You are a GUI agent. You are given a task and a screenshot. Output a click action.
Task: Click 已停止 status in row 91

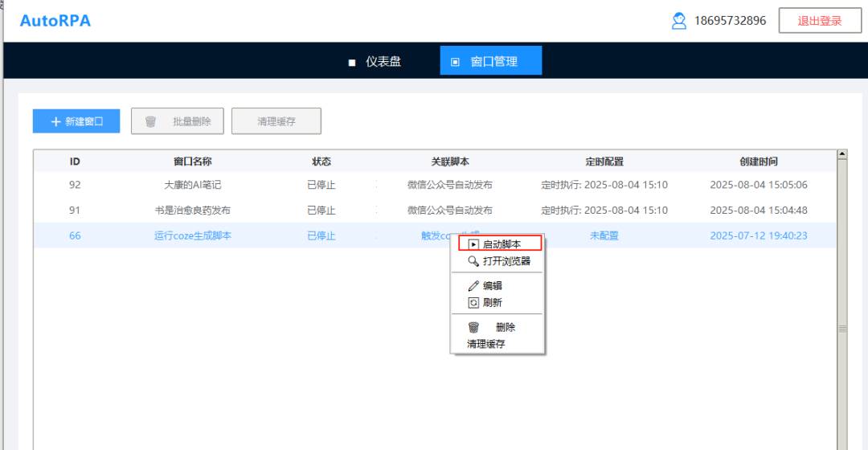tap(321, 211)
